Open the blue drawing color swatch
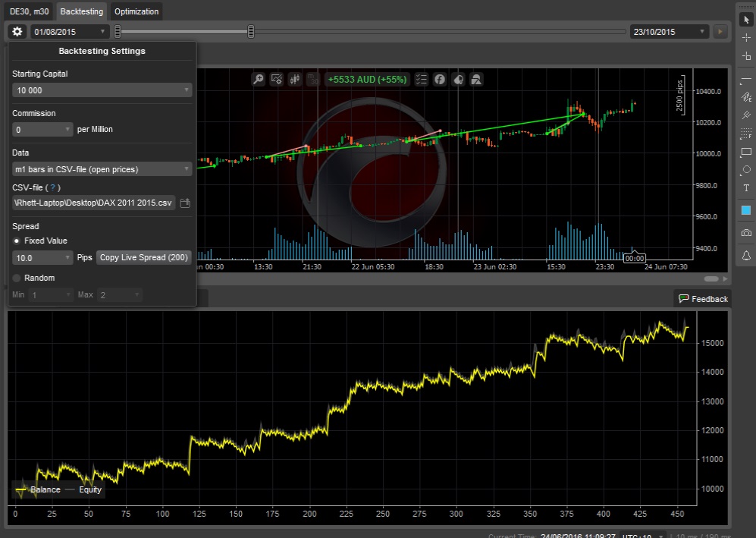Image resolution: width=756 pixels, height=538 pixels. (746, 210)
